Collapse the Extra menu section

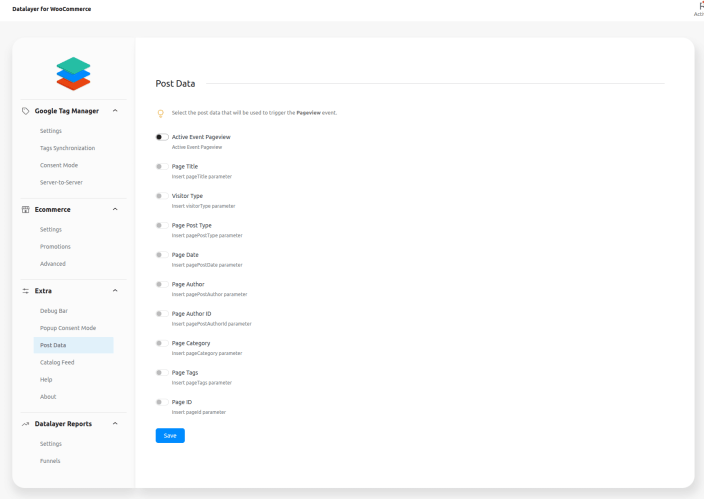pos(115,291)
